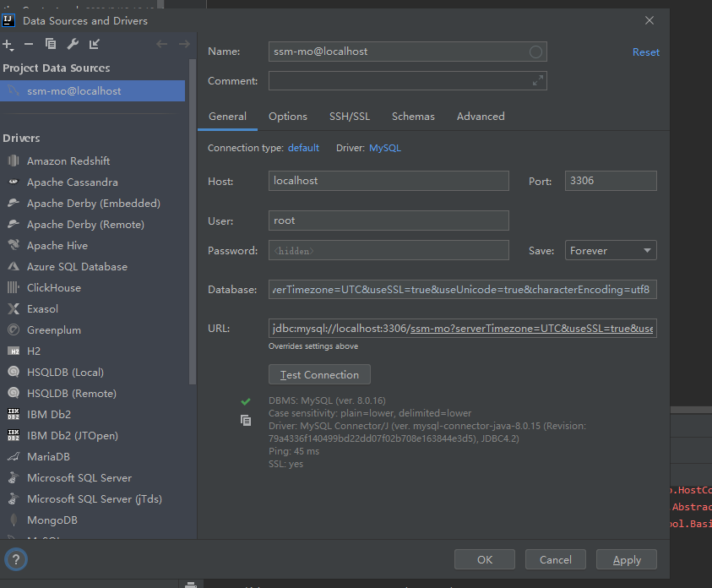Open the Connection type default selector

click(303, 148)
